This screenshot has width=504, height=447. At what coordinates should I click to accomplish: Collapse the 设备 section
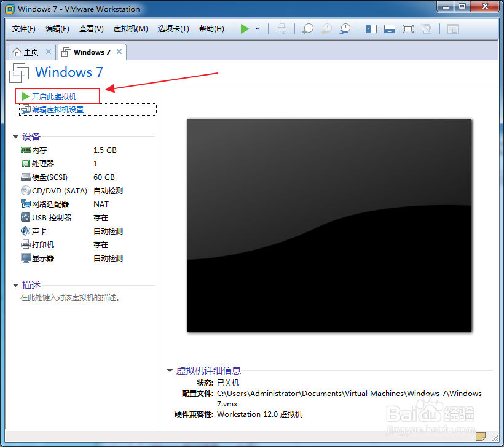[15, 136]
